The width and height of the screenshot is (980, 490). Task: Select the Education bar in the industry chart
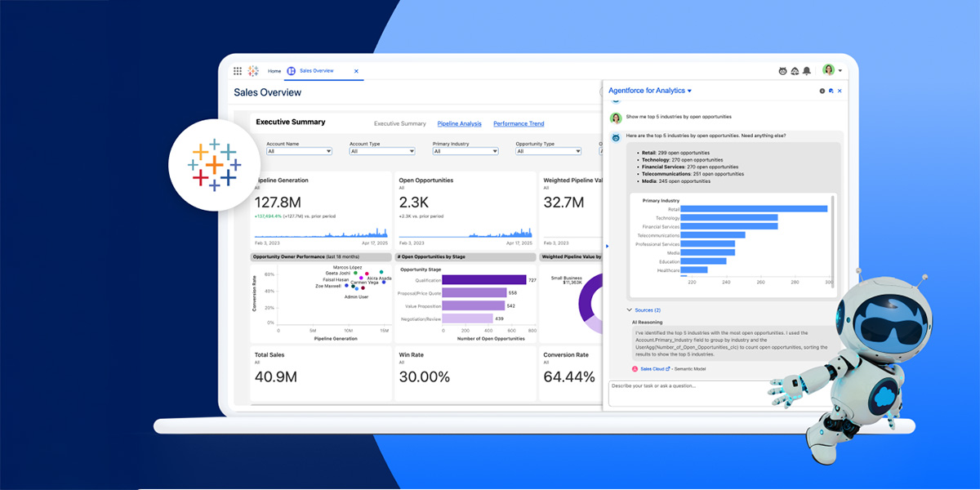tap(705, 261)
